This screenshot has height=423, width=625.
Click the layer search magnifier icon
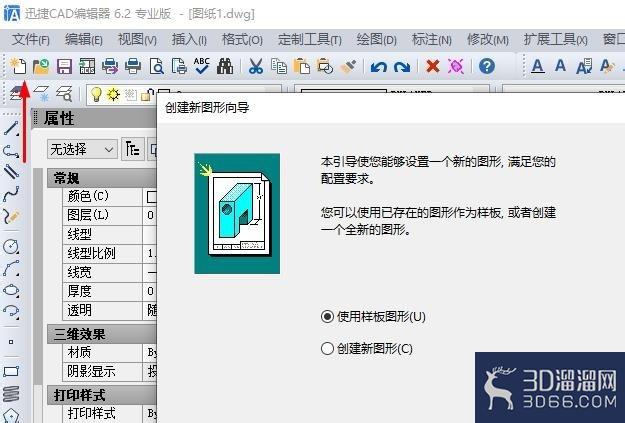pos(64,94)
